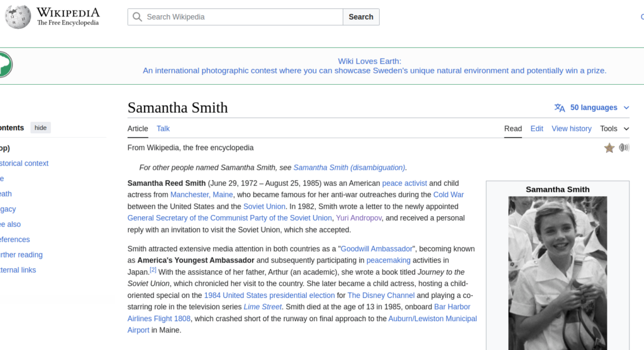The height and width of the screenshot is (350, 644).
Task: Click the featured article star icon
Action: coord(609,148)
